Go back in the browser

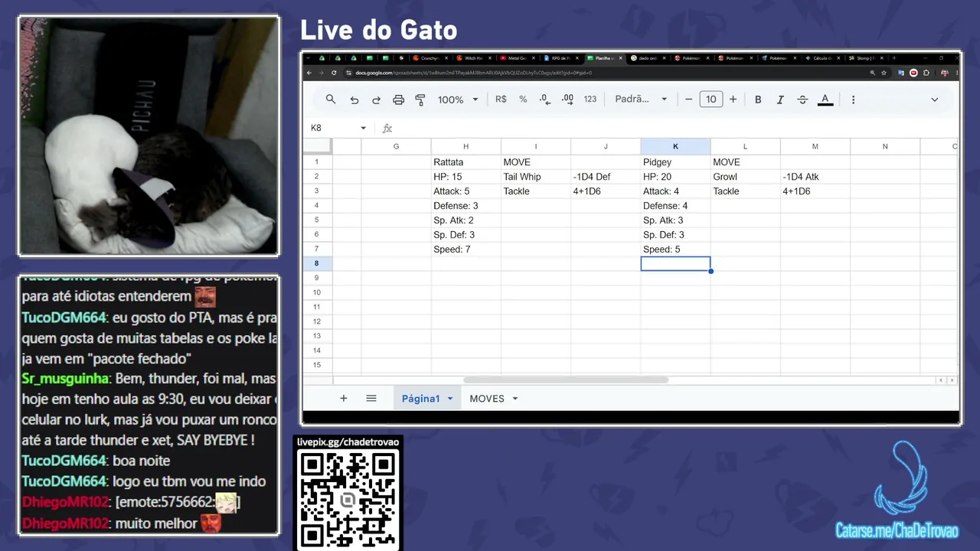[309, 73]
